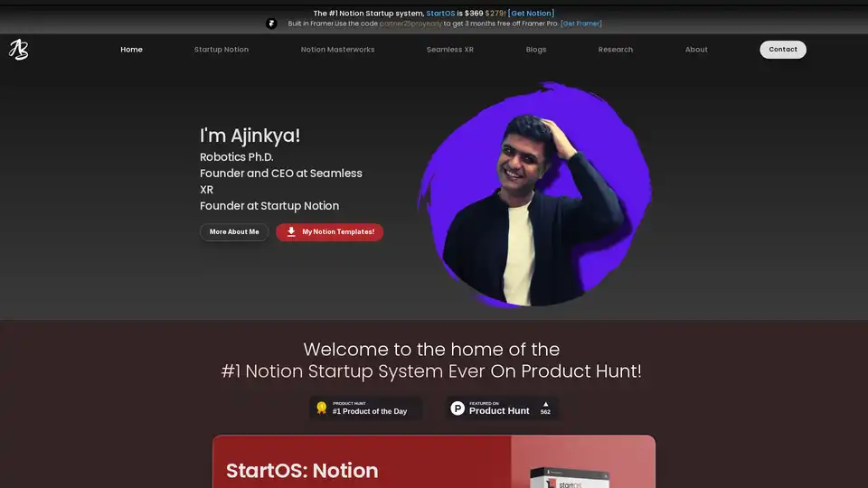Follow the [Get Framer] link
Screen dimensions: 868x488
click(581, 23)
